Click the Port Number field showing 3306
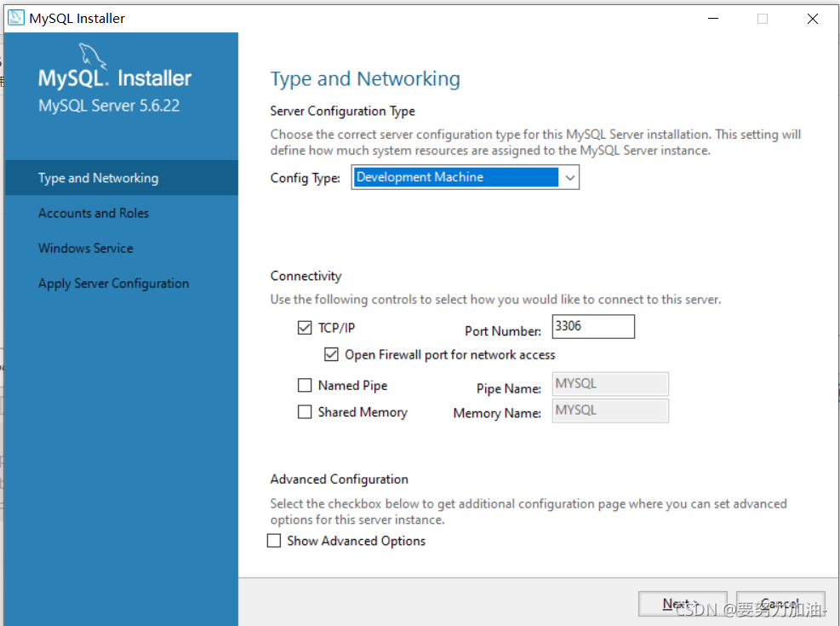The height and width of the screenshot is (626, 840). (x=593, y=326)
